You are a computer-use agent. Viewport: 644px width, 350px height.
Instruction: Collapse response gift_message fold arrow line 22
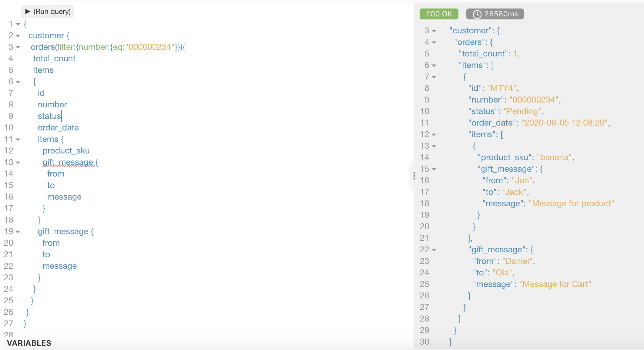434,250
